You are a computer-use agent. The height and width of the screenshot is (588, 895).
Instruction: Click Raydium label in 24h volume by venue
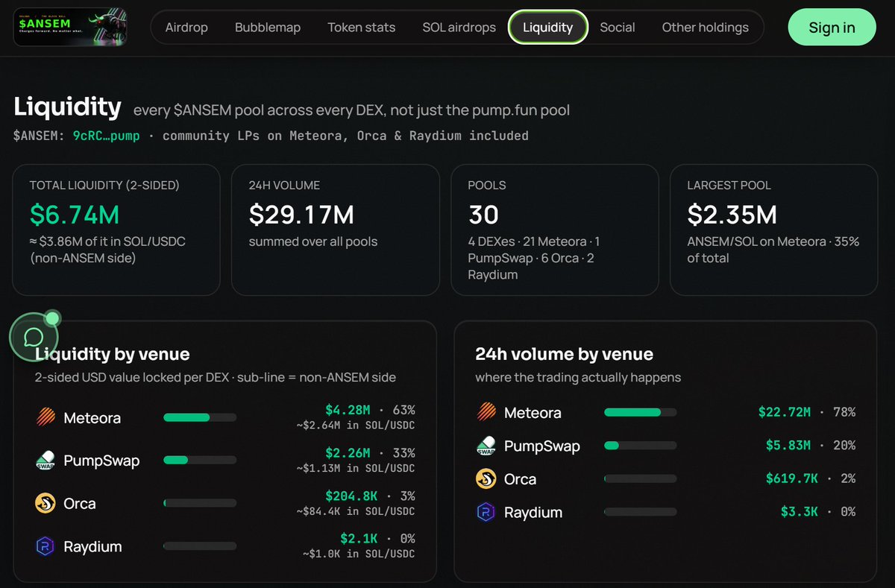click(533, 513)
